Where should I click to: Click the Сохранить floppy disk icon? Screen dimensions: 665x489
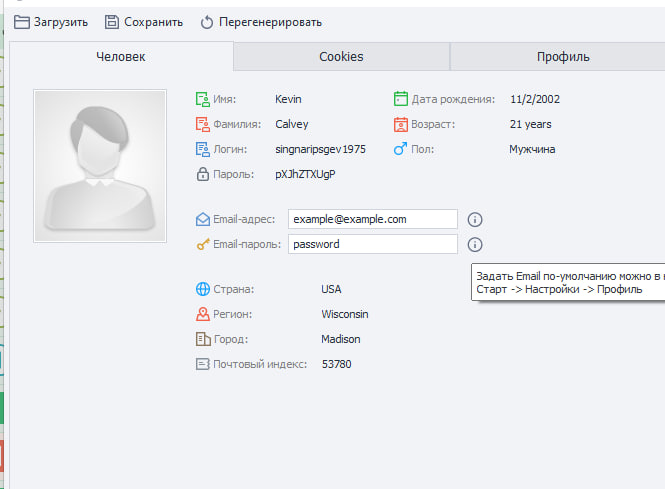tap(112, 22)
